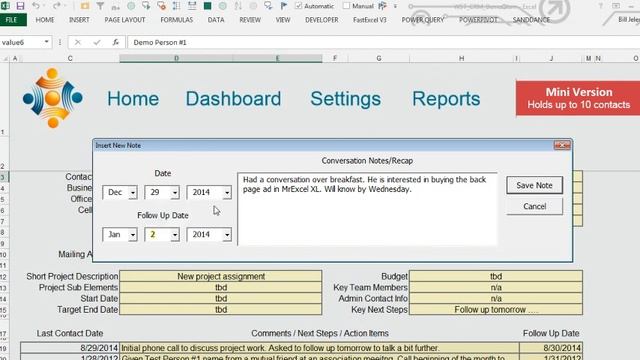Open the Dashboard navigation link
The image size is (640, 360).
coord(233,99)
